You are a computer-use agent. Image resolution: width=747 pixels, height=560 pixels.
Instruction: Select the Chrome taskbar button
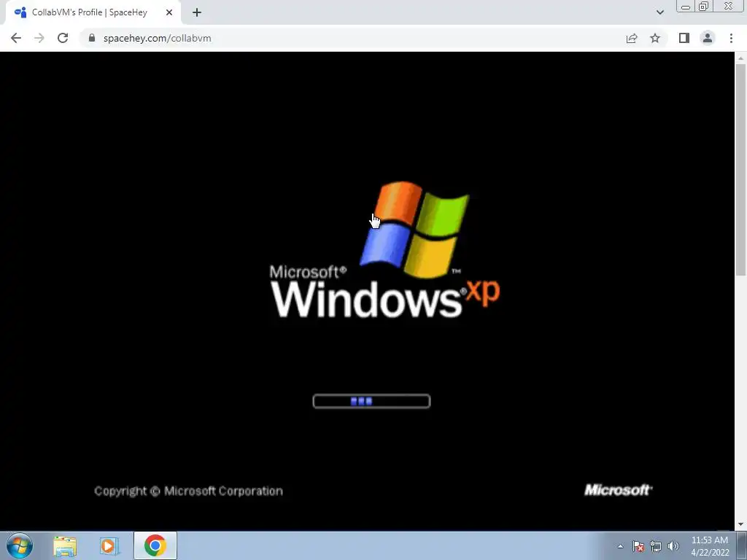click(x=155, y=545)
